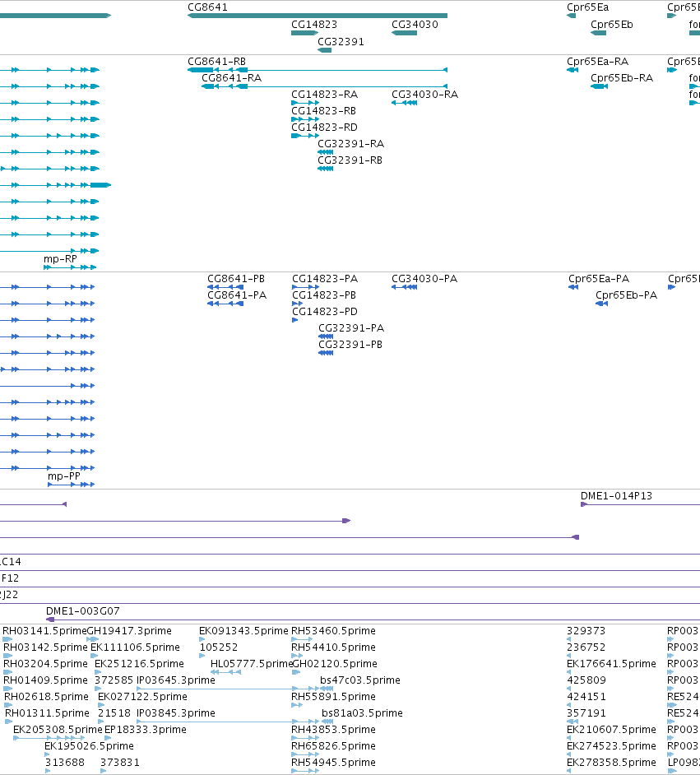Open transcript CG14823-RA
Image resolution: width=700 pixels, height=775 pixels.
tap(325, 95)
